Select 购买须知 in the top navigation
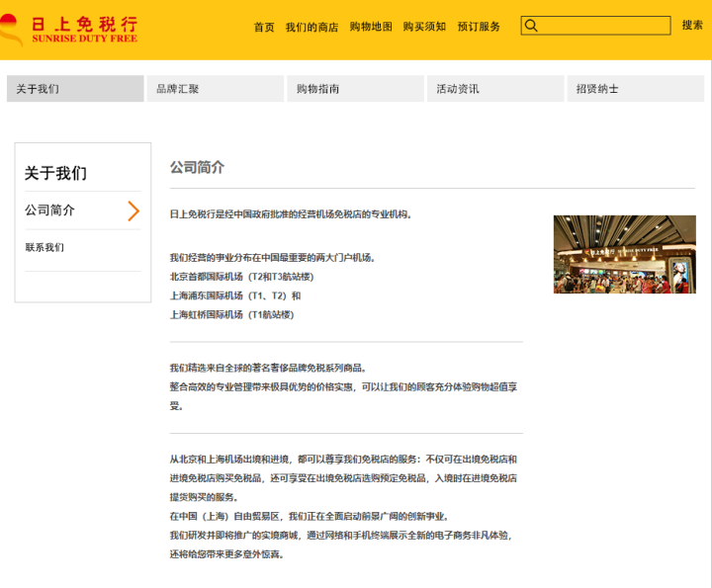 424,27
